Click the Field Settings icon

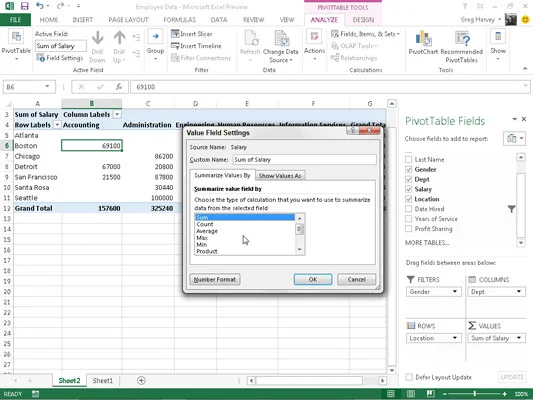tap(40, 58)
